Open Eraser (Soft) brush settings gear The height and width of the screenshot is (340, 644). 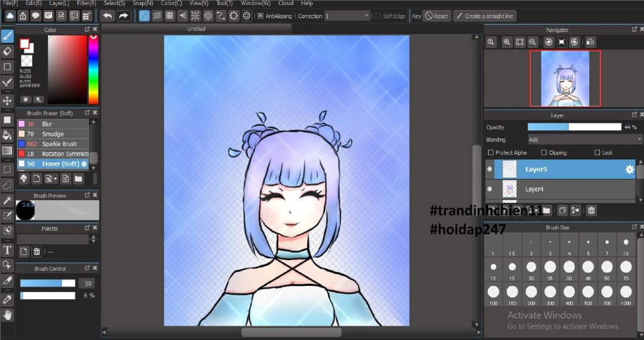tap(84, 164)
